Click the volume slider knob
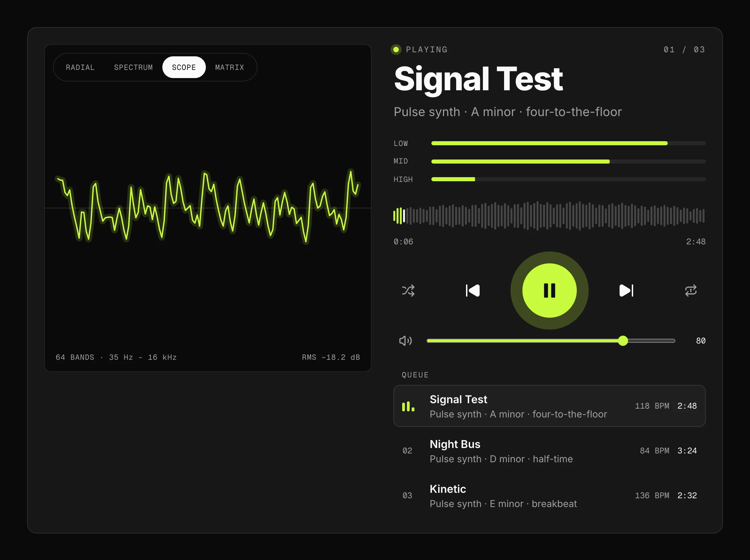750x560 pixels. coord(623,341)
